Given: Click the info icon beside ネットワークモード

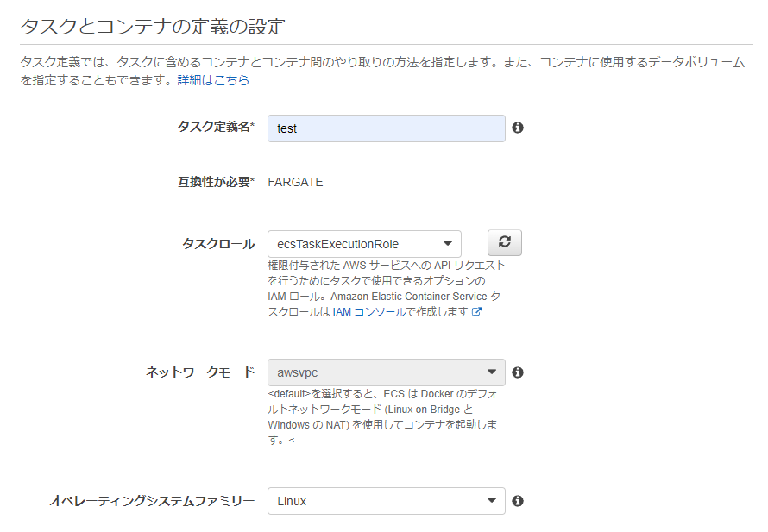Looking at the screenshot, I should 517,372.
